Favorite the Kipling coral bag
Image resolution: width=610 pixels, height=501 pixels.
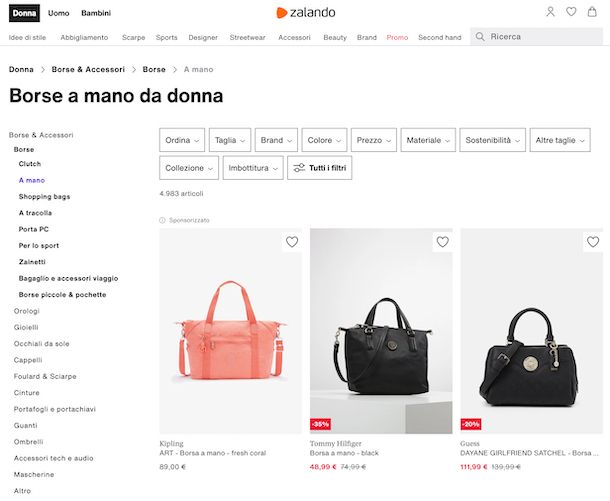tap(292, 242)
